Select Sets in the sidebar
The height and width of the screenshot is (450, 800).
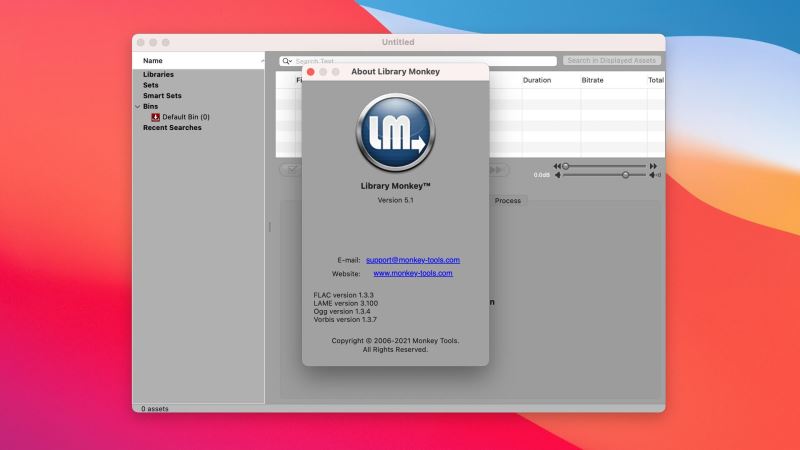(x=151, y=85)
